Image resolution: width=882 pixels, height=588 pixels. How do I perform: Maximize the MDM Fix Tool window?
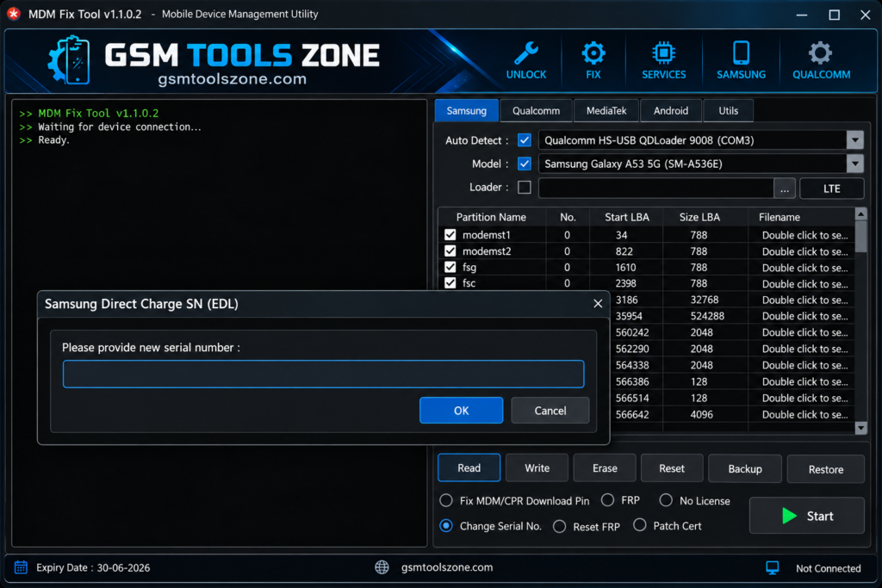[834, 15]
